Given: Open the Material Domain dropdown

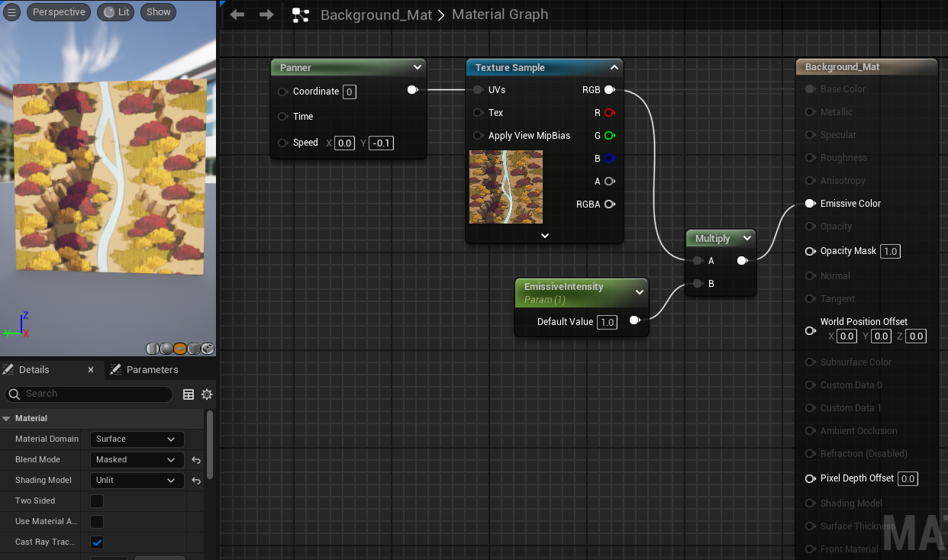Looking at the screenshot, I should point(137,439).
